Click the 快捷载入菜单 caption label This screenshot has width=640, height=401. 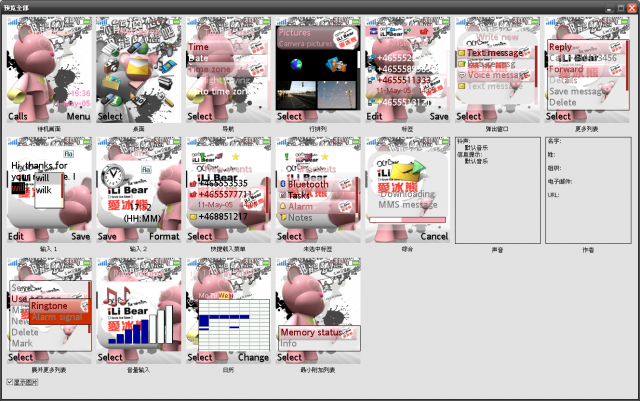coord(228,249)
